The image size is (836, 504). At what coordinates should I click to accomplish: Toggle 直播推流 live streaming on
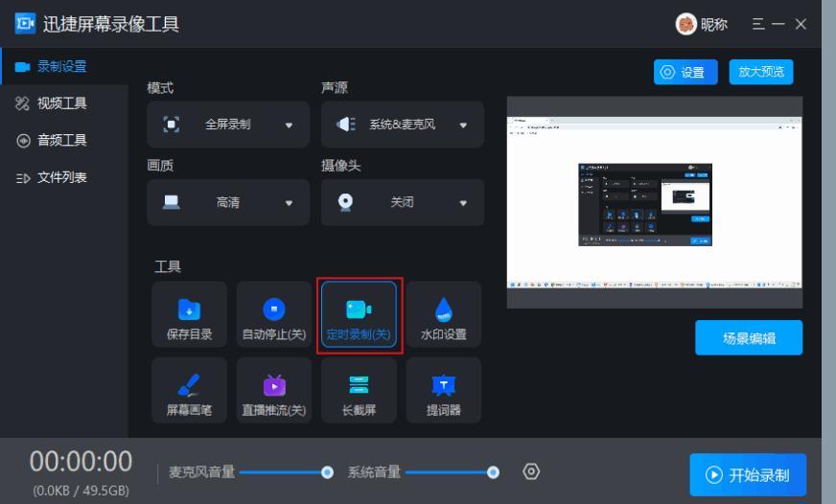pyautogui.click(x=273, y=391)
